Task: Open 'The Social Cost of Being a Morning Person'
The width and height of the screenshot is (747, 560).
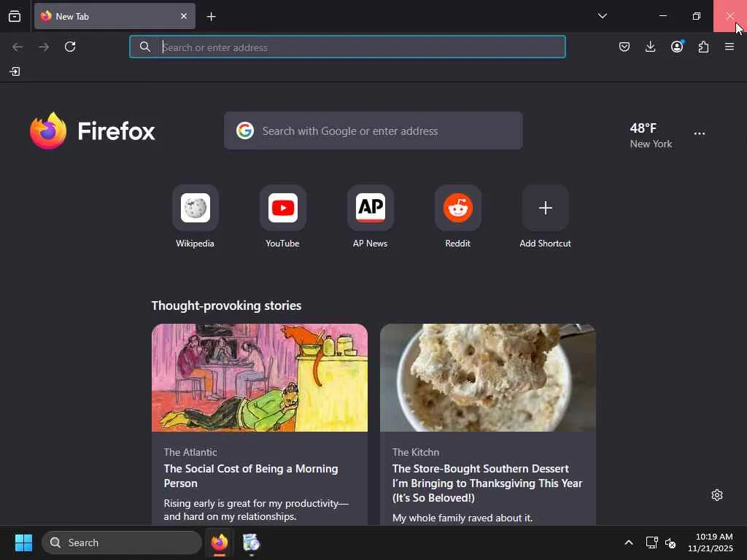Action: pos(251,475)
